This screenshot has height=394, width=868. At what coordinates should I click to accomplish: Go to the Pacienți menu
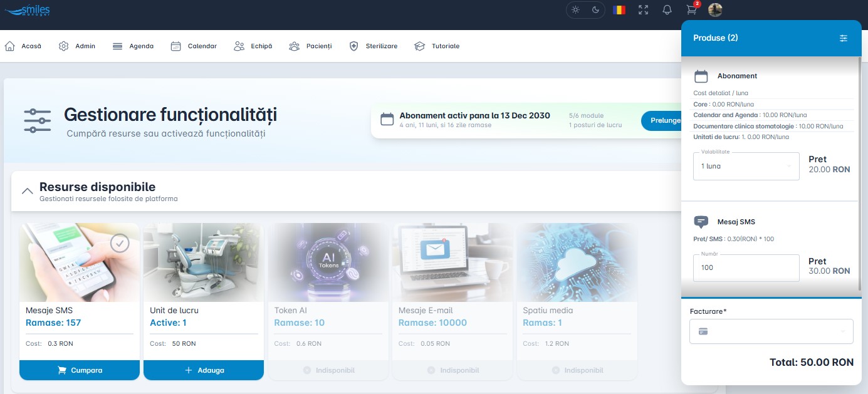point(311,46)
